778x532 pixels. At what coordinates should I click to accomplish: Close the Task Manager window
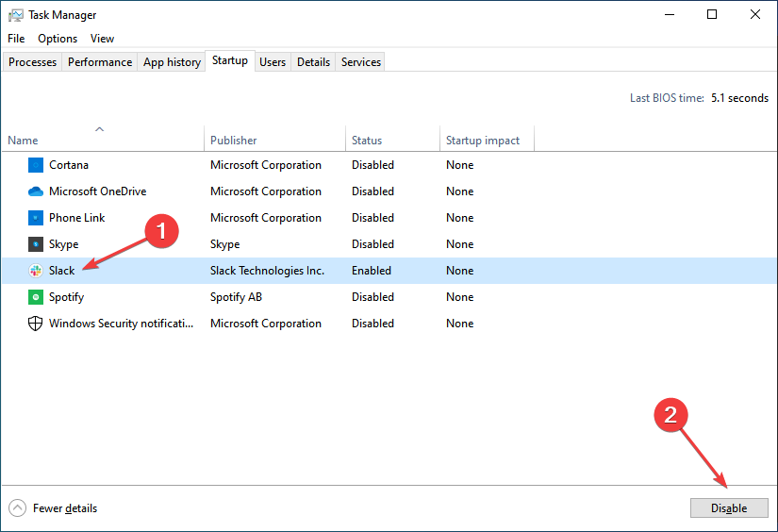[x=755, y=14]
